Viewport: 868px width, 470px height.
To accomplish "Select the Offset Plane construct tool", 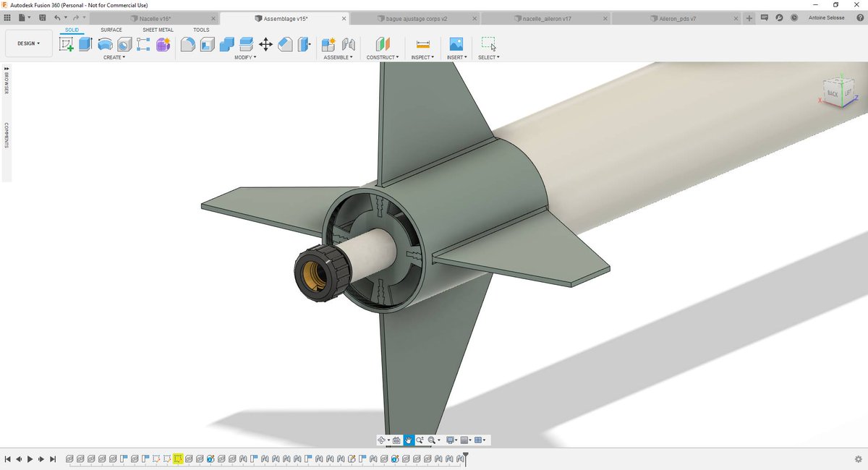I will 383,44.
